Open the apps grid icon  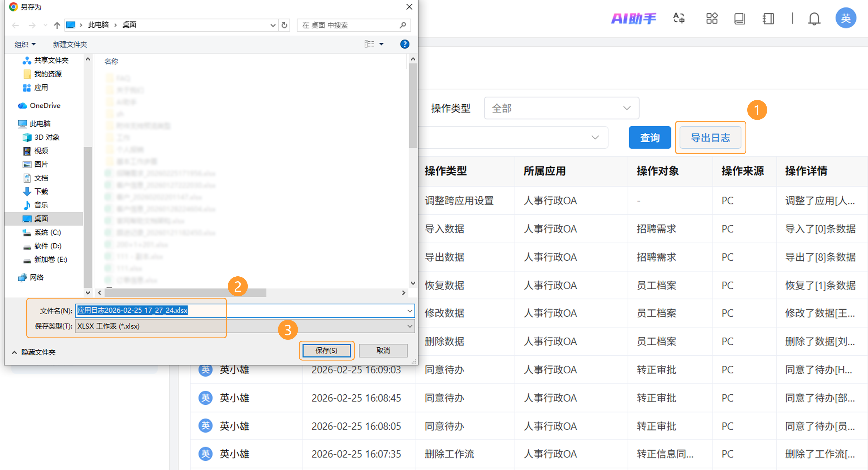pos(712,18)
